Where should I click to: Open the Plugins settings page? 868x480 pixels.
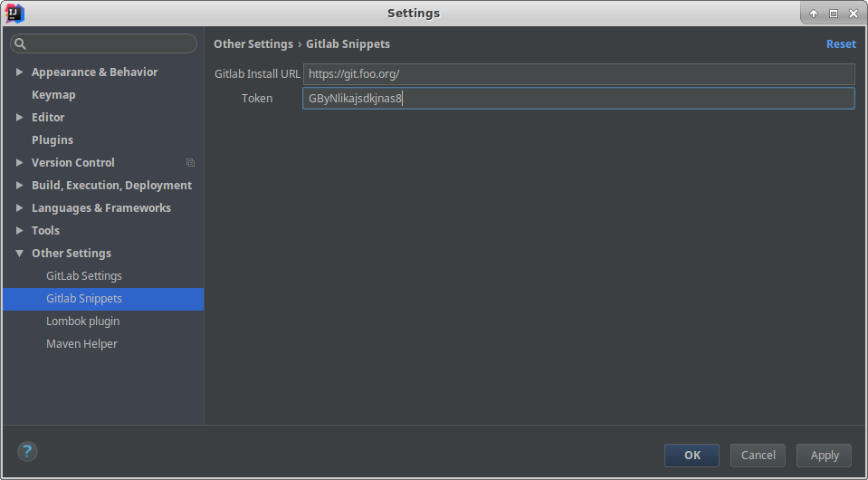tap(52, 140)
